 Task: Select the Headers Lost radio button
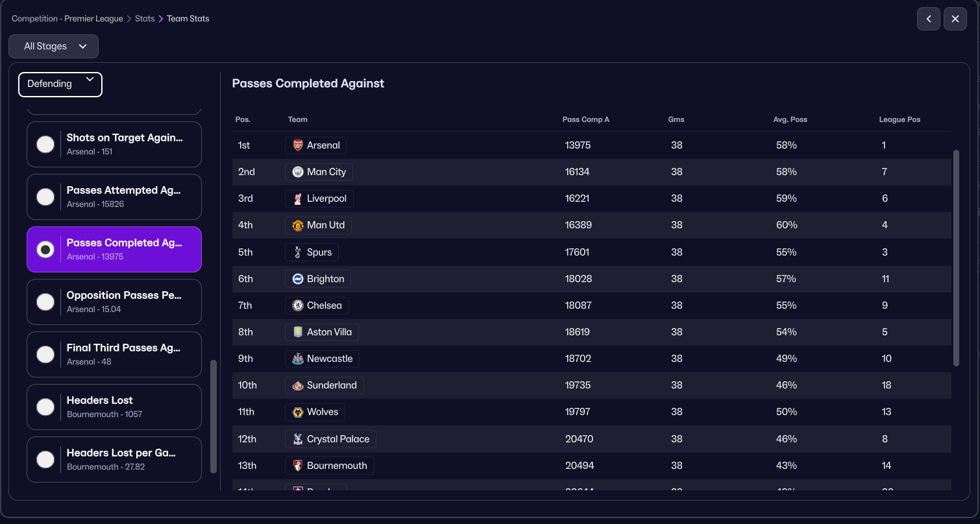coord(45,407)
